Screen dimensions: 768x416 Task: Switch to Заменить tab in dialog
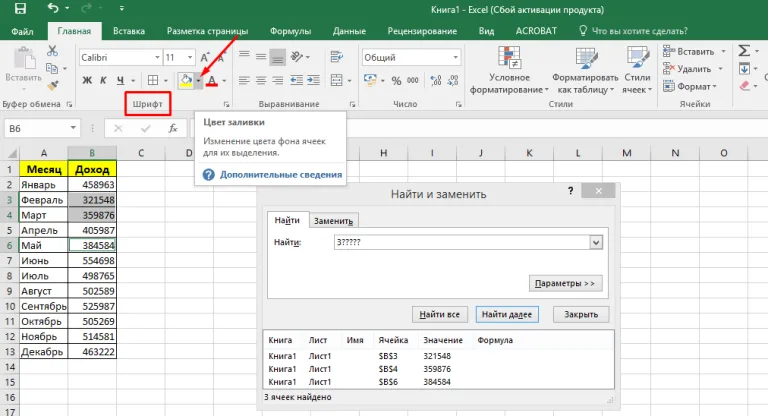(334, 221)
